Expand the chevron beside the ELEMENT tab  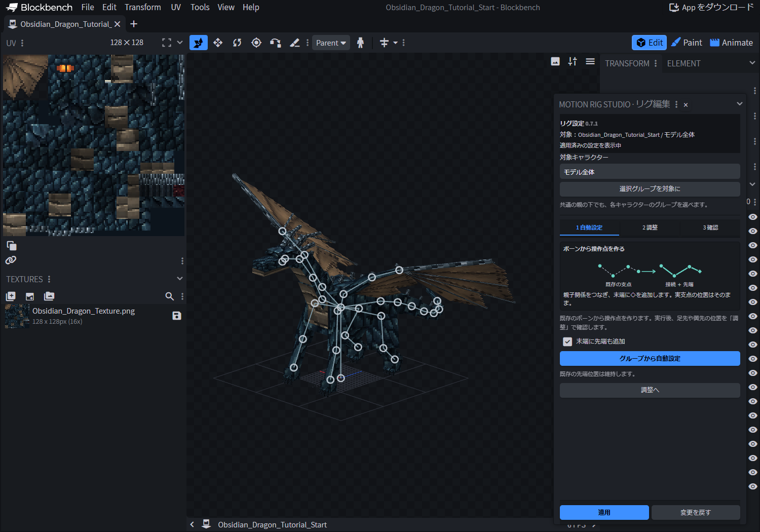(x=752, y=63)
